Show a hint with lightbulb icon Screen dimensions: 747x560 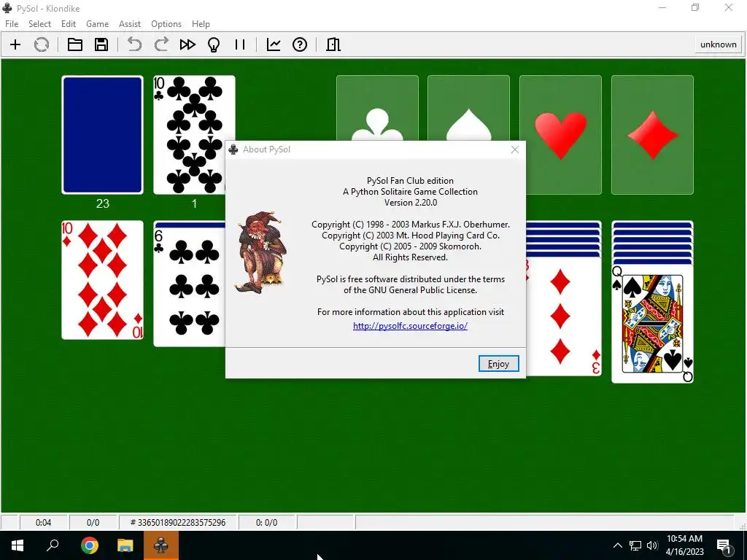click(214, 44)
